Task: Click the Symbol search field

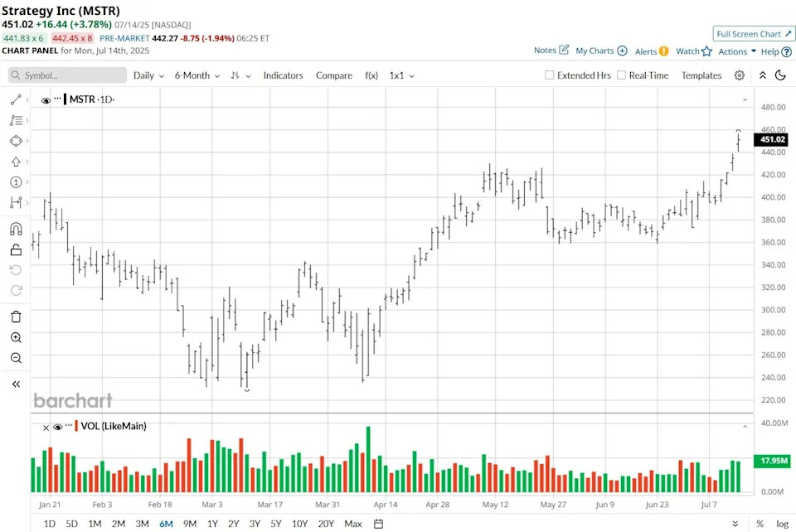Action: pyautogui.click(x=67, y=75)
